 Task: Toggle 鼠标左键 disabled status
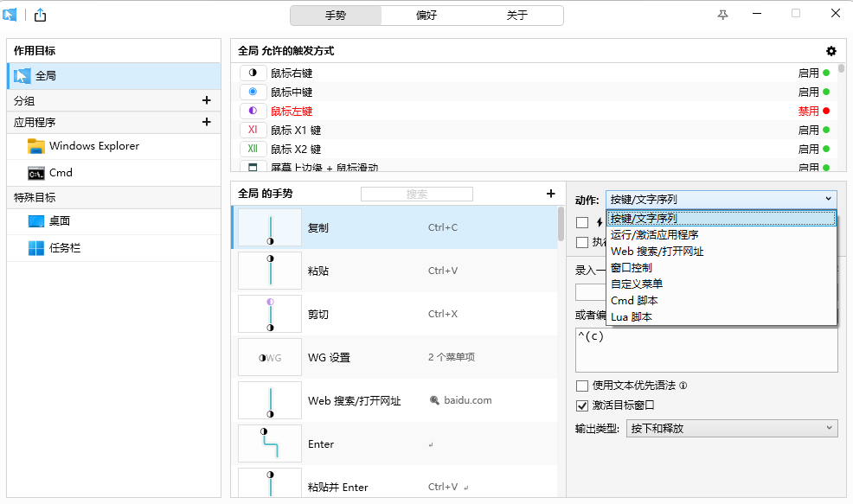coord(813,111)
